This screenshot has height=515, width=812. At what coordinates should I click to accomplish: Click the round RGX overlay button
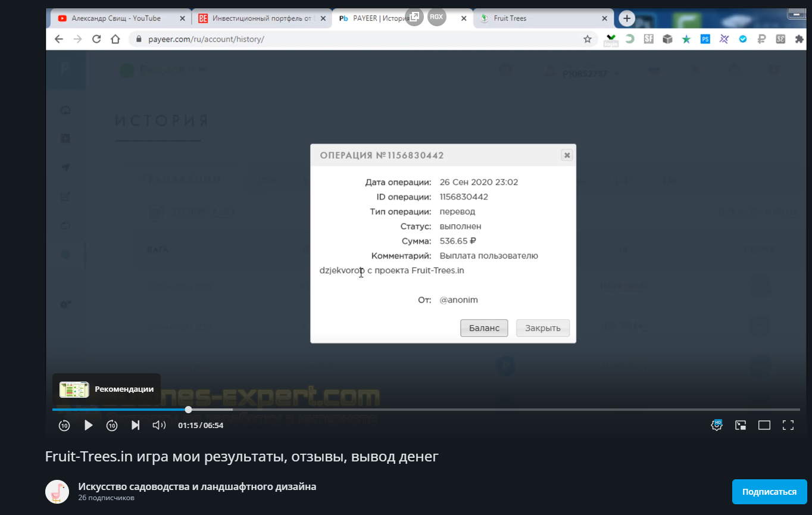[x=436, y=17]
